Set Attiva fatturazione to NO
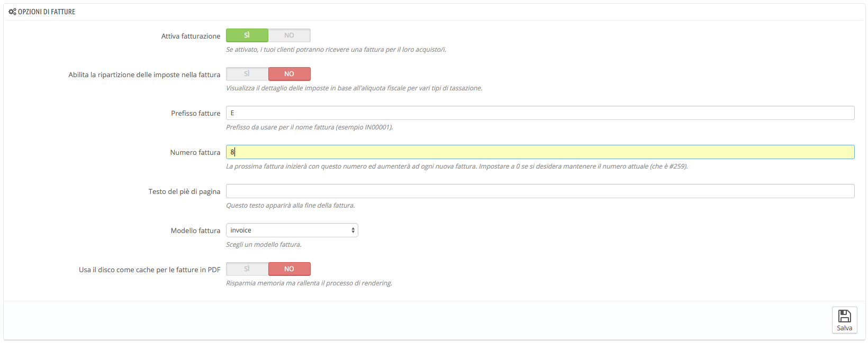 coord(289,35)
